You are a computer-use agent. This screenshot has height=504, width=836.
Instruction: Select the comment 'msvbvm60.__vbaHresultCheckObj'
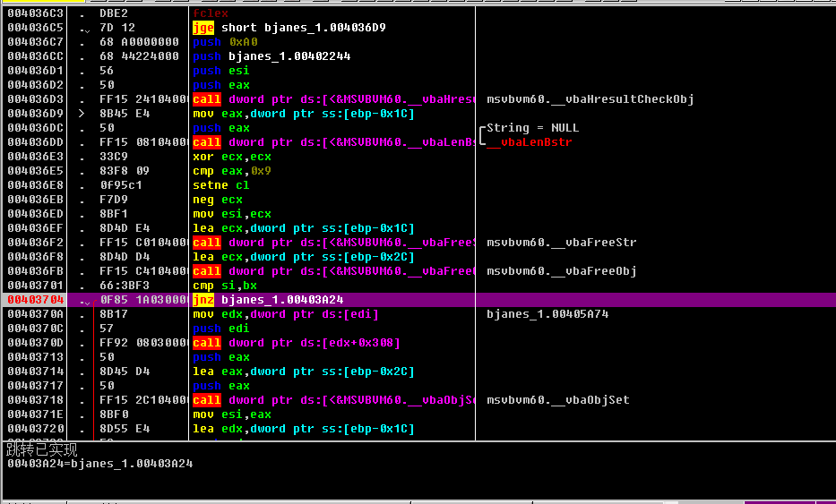(590, 99)
